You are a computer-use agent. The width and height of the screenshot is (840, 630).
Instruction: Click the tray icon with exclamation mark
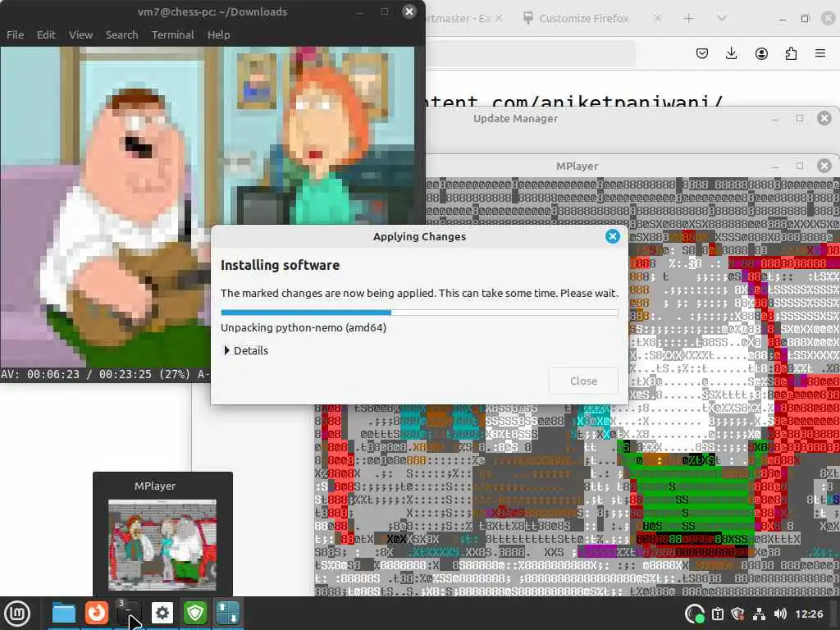(717, 614)
